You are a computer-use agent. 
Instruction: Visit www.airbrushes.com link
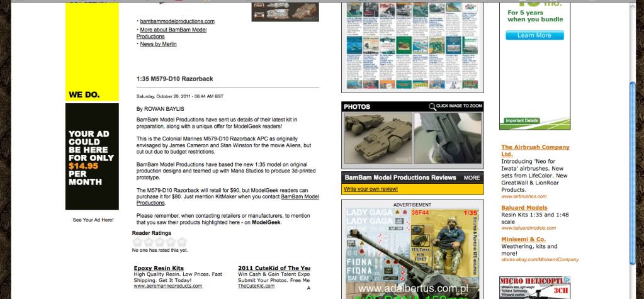coord(524,196)
